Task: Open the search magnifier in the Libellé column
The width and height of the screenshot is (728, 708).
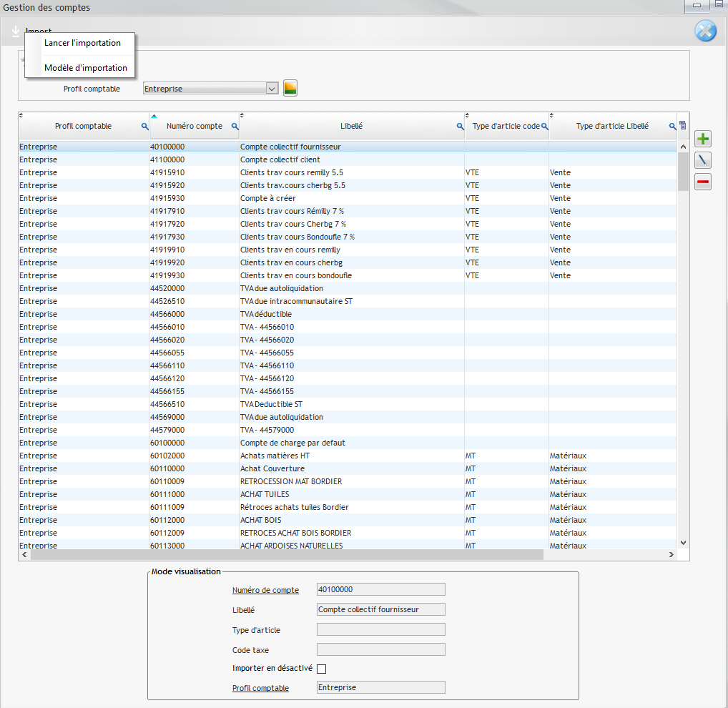Action: click(460, 126)
